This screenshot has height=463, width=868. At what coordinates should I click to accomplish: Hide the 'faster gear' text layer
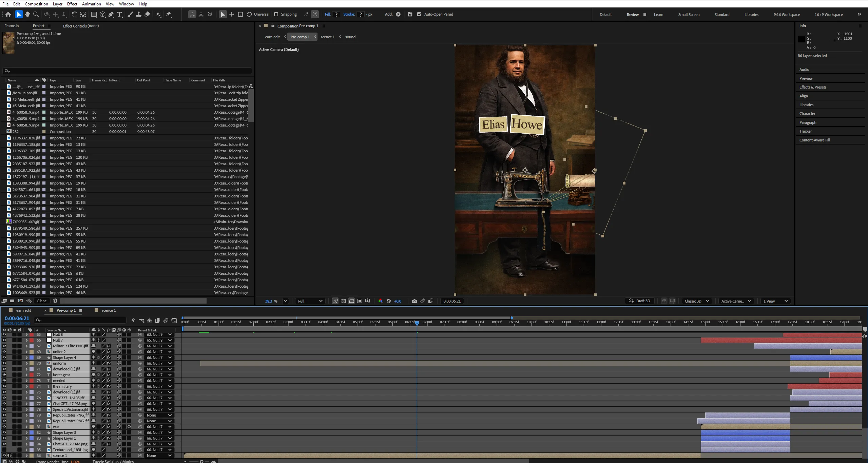tap(4, 375)
